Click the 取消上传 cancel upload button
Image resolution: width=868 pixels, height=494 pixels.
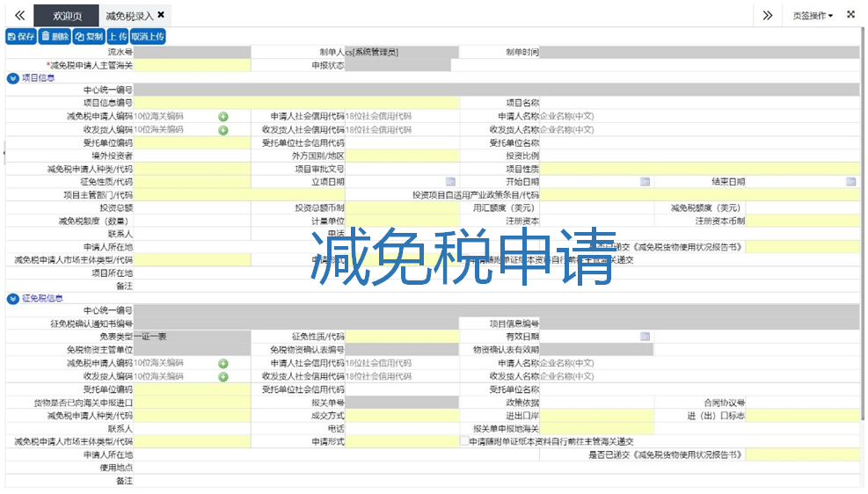[148, 37]
